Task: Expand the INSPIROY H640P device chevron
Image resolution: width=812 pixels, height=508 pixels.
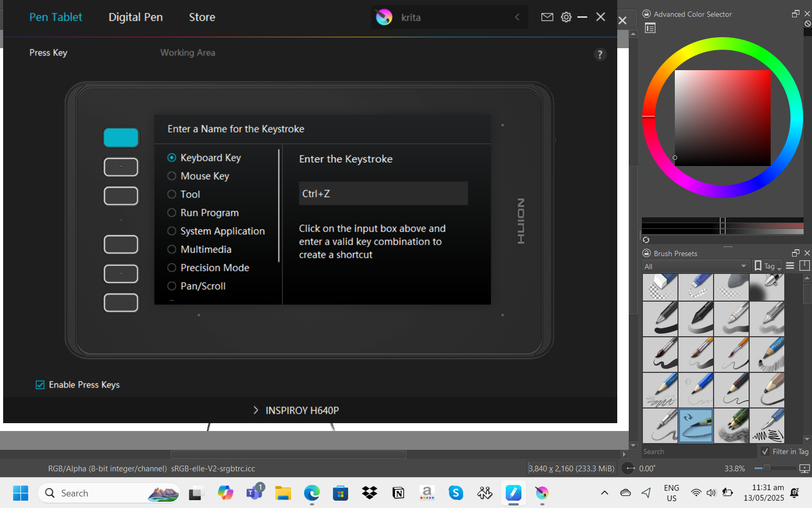Action: [x=255, y=410]
